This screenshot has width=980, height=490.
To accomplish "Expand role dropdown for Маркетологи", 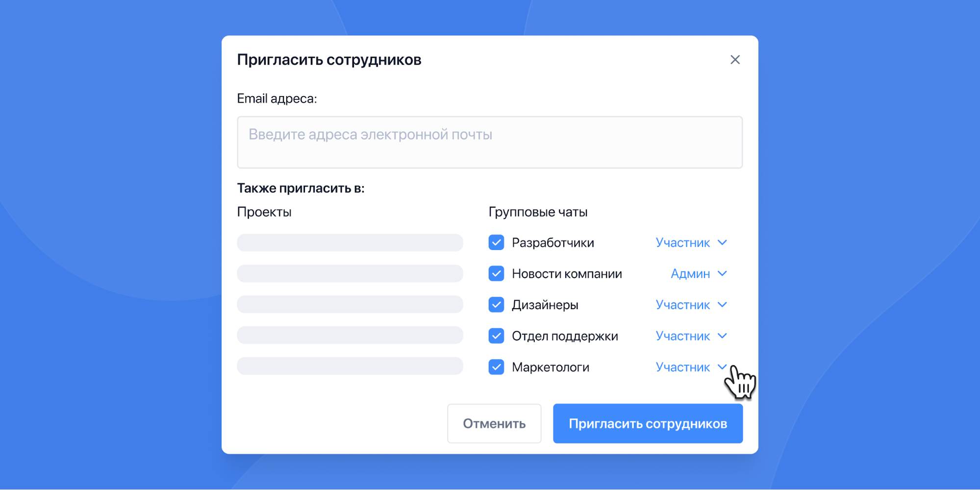I will tap(691, 367).
